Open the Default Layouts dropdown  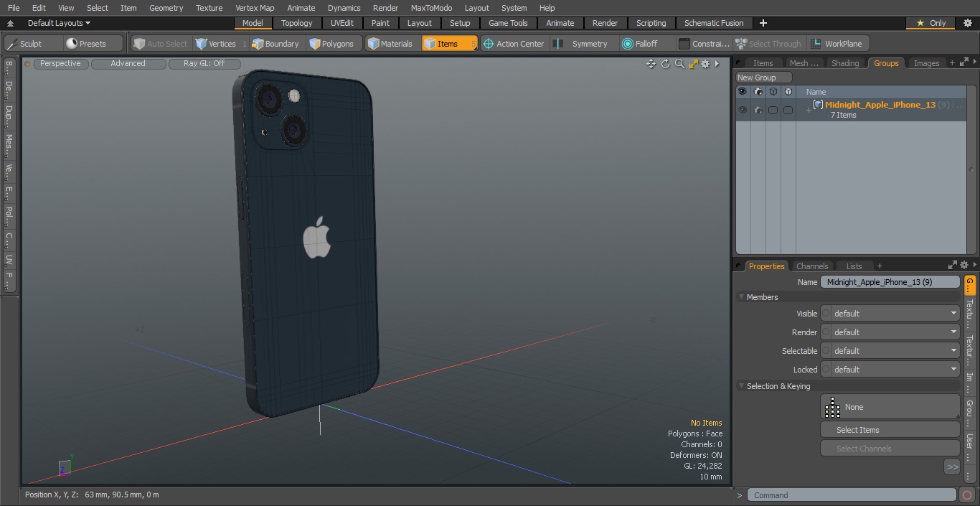coord(59,23)
